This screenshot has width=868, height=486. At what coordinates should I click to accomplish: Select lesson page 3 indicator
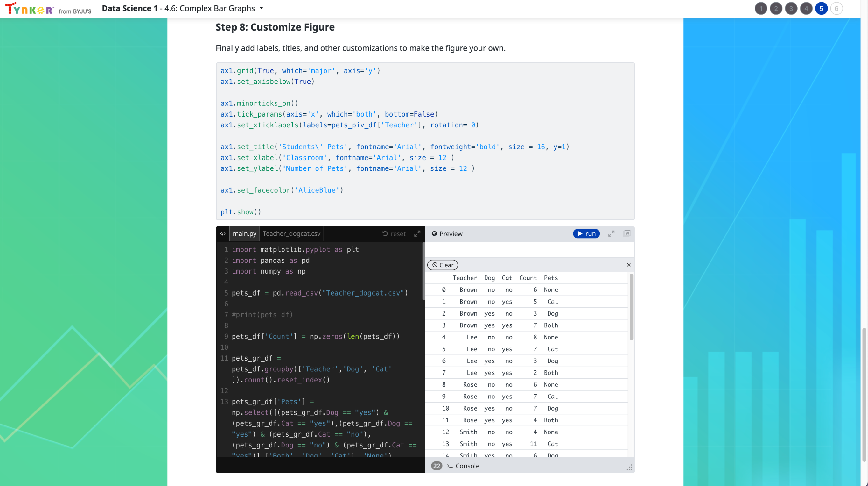(x=791, y=8)
